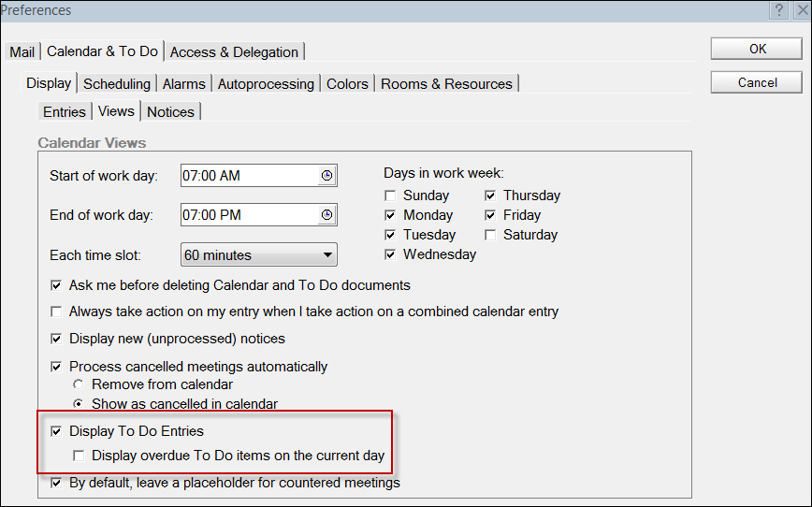Select Show as cancelled in calendar

pyautogui.click(x=79, y=403)
